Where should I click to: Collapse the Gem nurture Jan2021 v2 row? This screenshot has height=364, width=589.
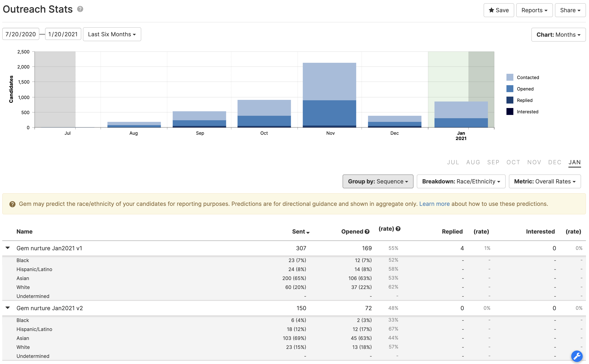[x=8, y=308]
